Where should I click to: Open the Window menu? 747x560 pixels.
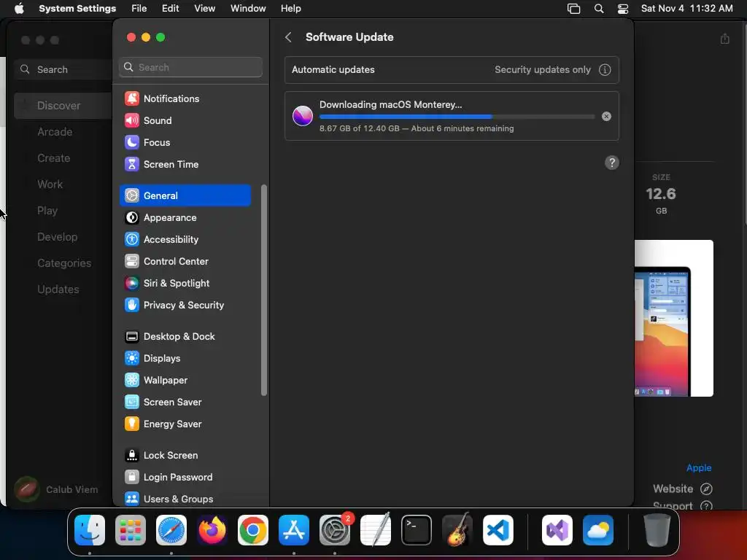click(x=248, y=9)
